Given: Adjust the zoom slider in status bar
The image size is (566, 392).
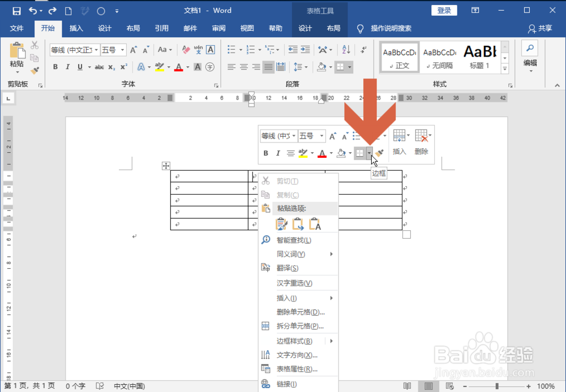Looking at the screenshot, I should (497, 386).
